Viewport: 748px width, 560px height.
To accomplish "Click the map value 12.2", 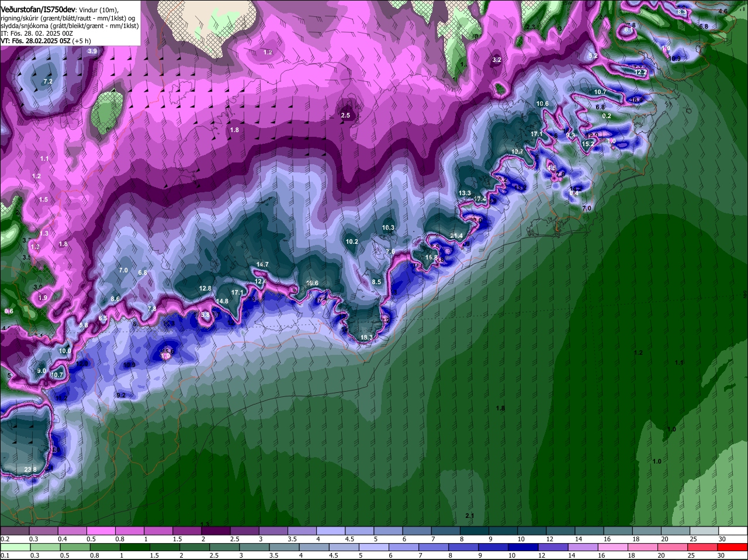I will click(640, 72).
